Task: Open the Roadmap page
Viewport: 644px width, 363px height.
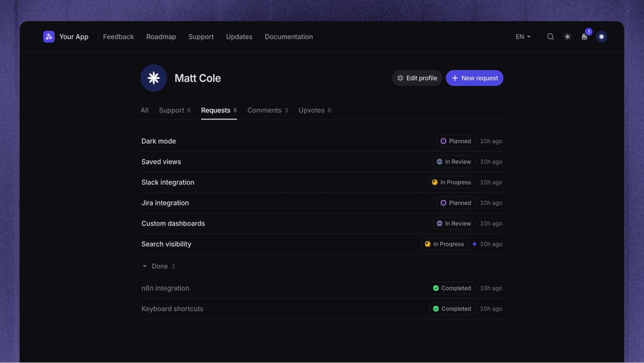Action: pos(161,37)
